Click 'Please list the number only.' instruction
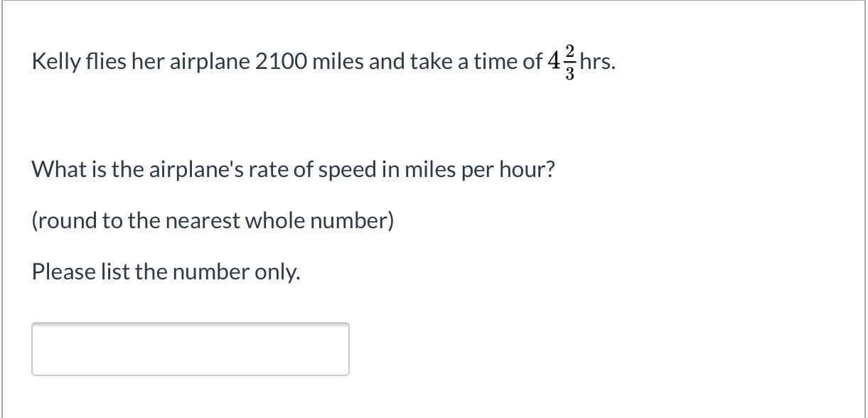Image resolution: width=868 pixels, height=418 pixels. click(166, 272)
